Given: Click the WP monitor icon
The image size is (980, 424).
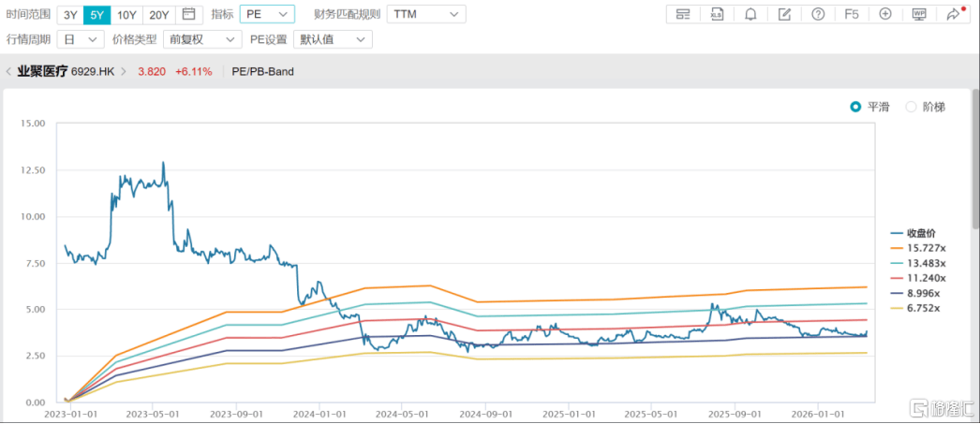Looking at the screenshot, I should click(919, 14).
